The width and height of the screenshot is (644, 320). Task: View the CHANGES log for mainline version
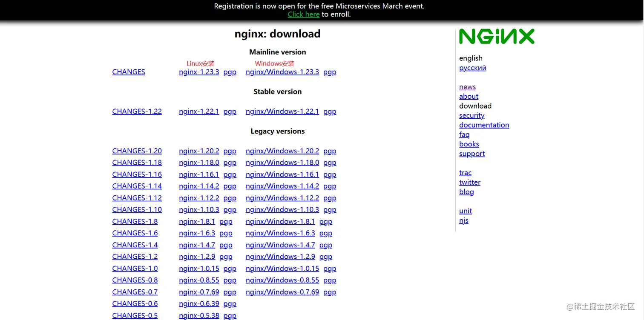pos(128,72)
